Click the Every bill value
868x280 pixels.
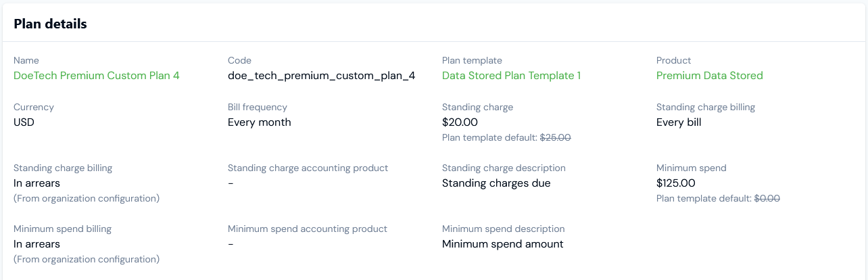click(679, 122)
